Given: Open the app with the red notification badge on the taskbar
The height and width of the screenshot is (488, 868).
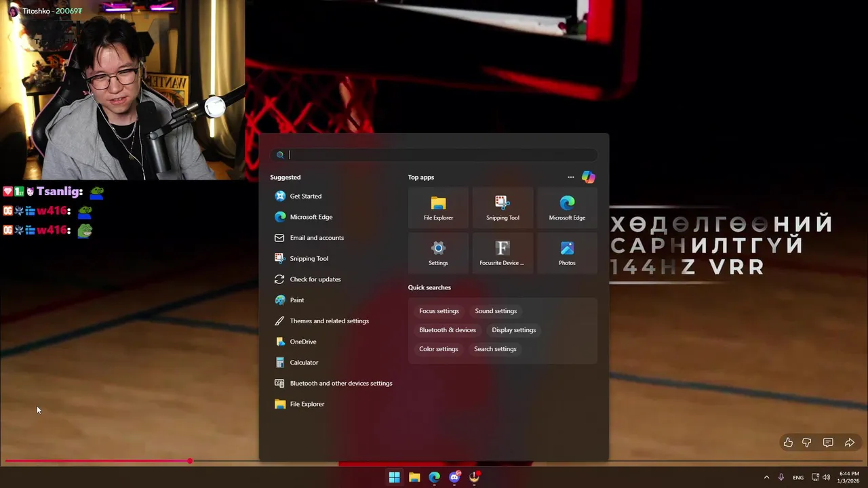Looking at the screenshot, I should click(475, 477).
